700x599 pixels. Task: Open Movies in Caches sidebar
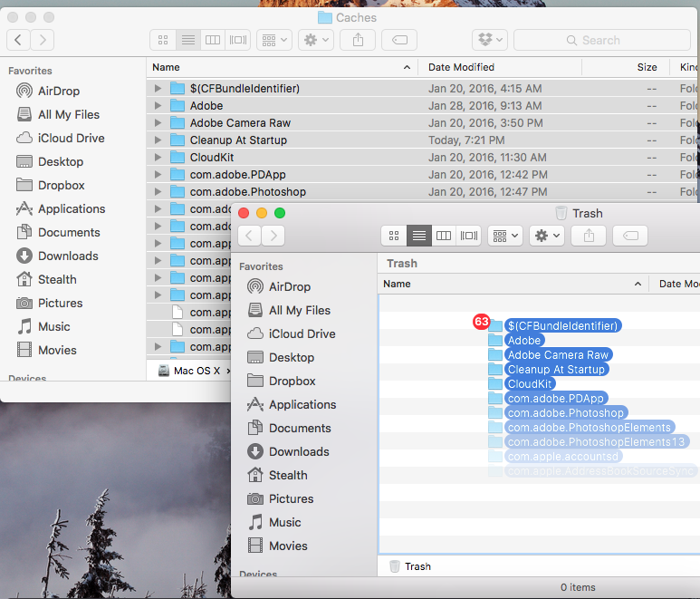point(46,350)
